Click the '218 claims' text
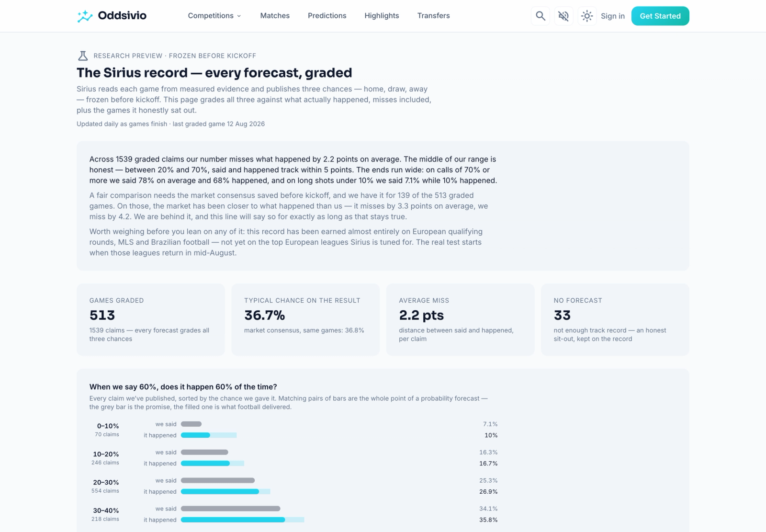Screen dimensions: 766x532 point(105,519)
